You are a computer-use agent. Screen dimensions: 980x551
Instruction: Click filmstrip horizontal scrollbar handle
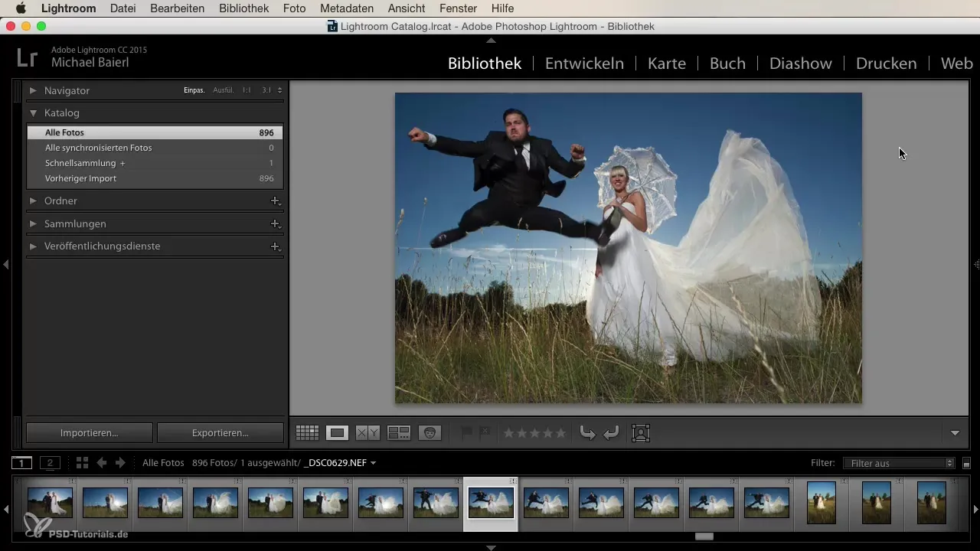tap(704, 536)
